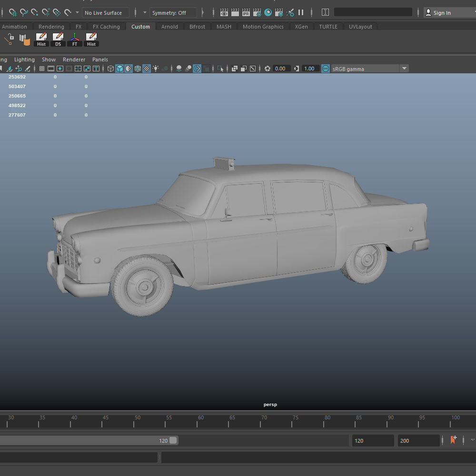Image resolution: width=476 pixels, height=476 pixels.
Task: Switch viewport to wireframe display
Action: coord(110,69)
